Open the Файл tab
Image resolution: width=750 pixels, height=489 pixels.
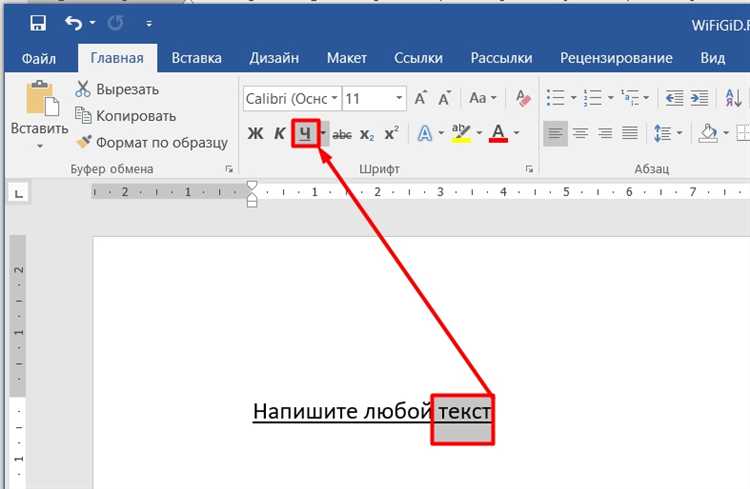(39, 58)
